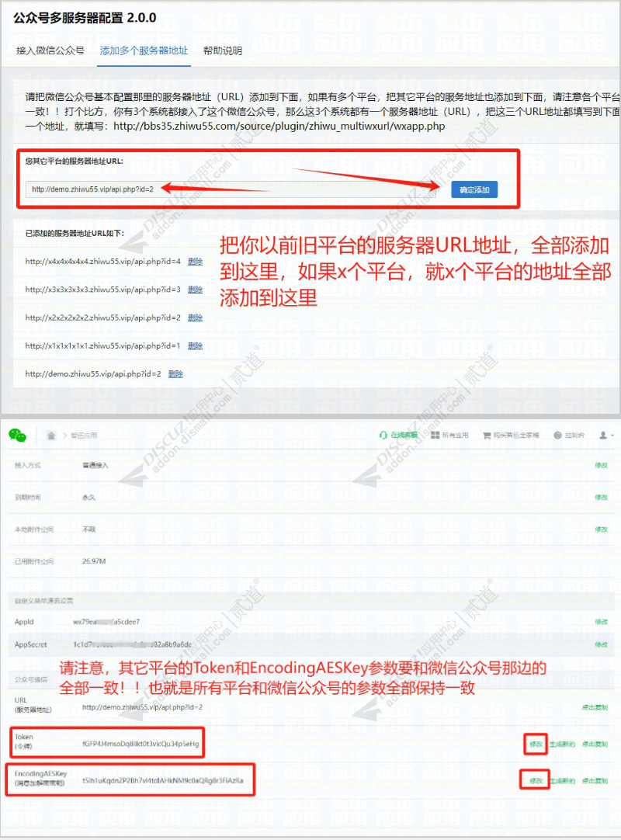Click the green WeChat logo icon
Viewport: 621px width, 840px height.
(x=18, y=436)
